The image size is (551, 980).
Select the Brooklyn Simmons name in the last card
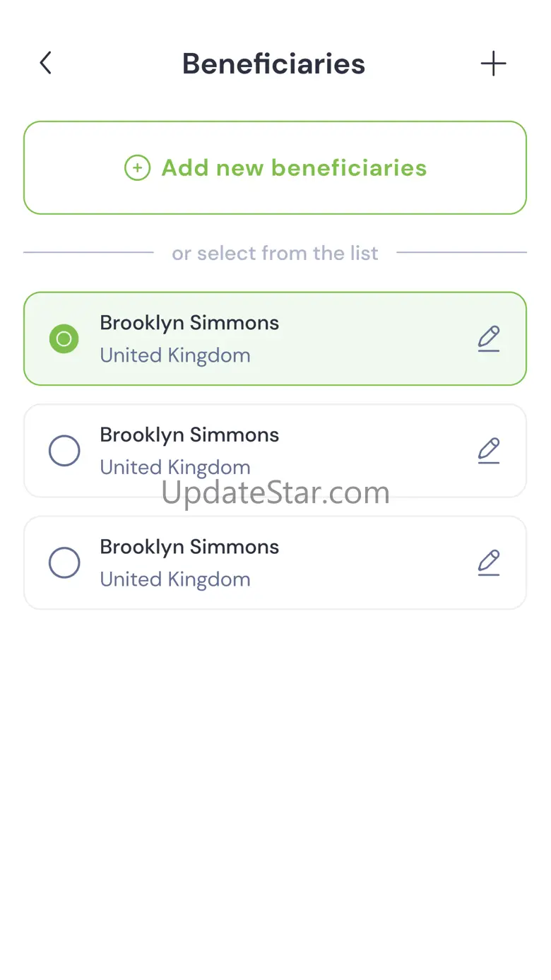pyautogui.click(x=189, y=547)
